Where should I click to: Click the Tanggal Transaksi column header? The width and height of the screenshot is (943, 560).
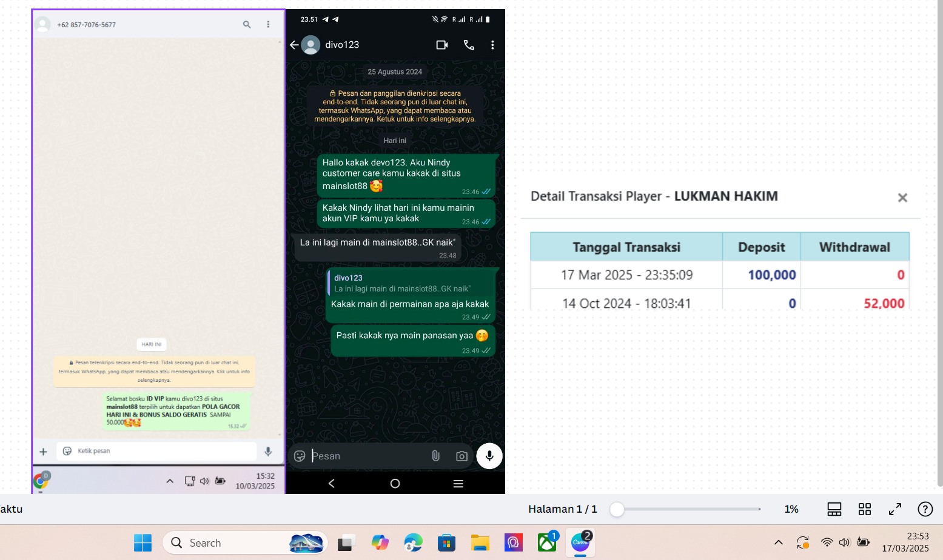[x=626, y=247]
